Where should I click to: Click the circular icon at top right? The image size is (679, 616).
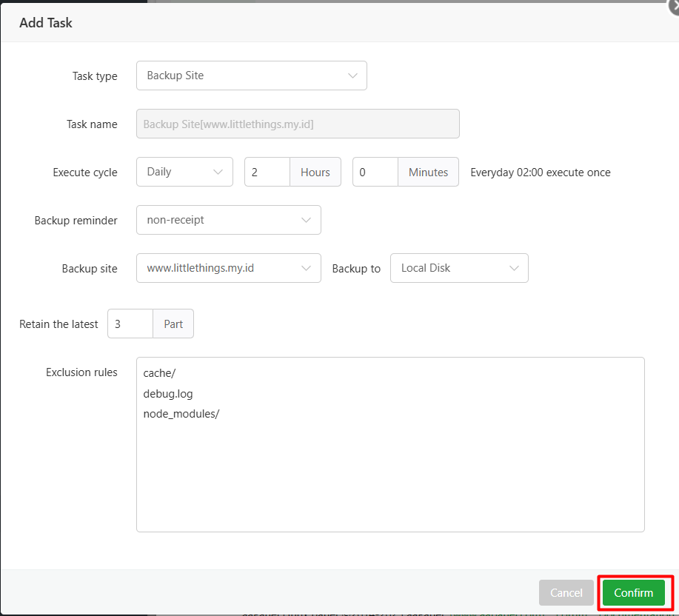(673, 7)
